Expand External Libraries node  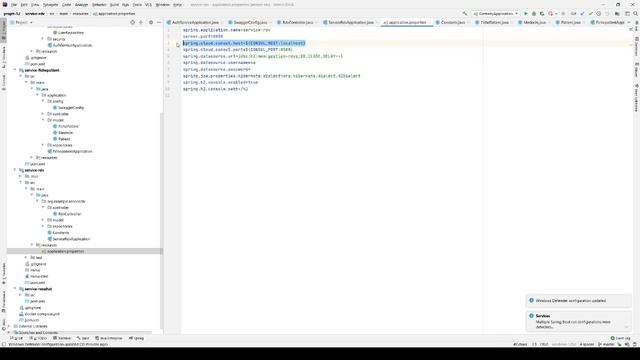pyautogui.click(x=10, y=326)
